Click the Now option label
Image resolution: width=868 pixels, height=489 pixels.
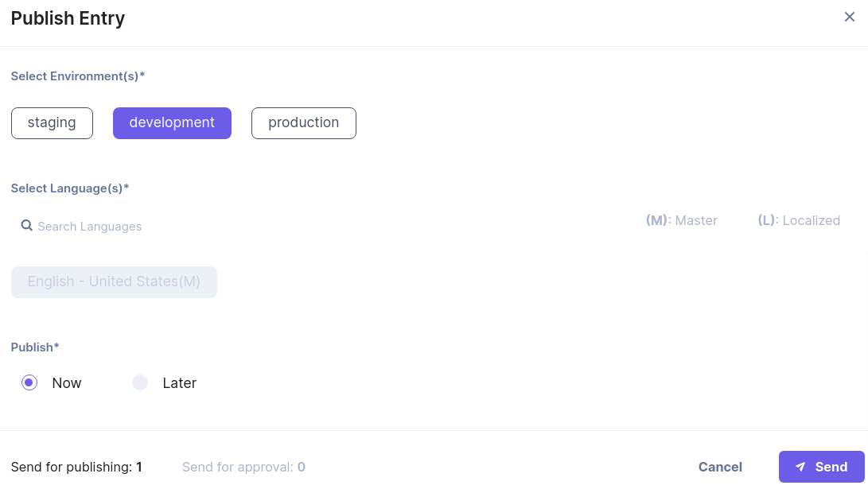[66, 382]
